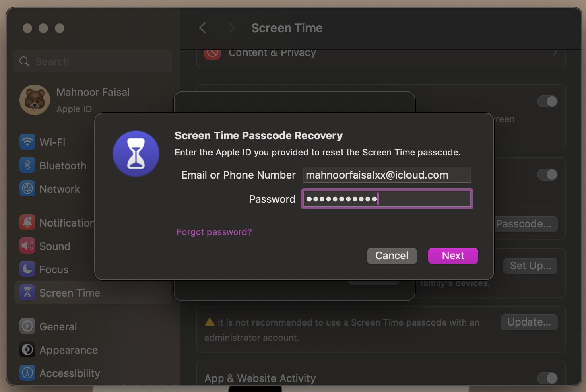Expand the Content & Privacy section
Viewport: 586px width, 392px height.
(380, 52)
